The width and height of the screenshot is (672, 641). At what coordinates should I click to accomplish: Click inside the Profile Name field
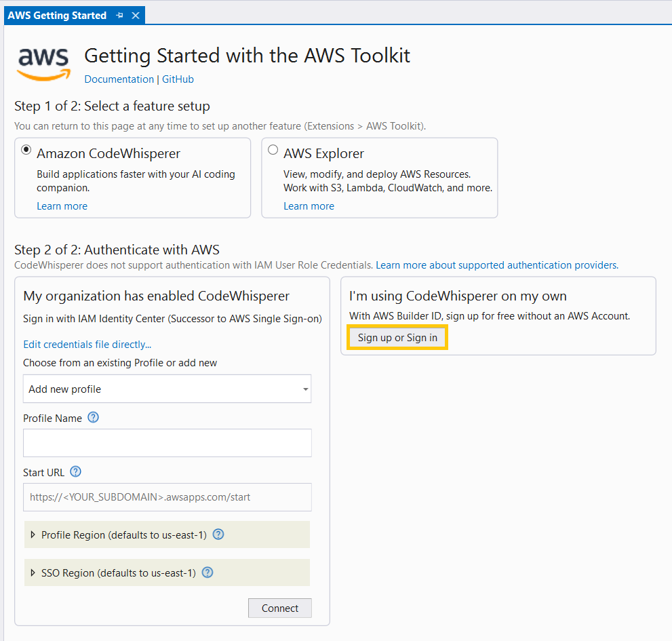point(167,442)
